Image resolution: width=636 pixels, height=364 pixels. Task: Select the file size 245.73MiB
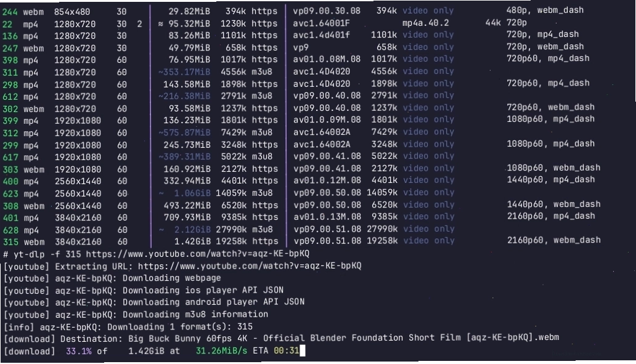[187, 145]
